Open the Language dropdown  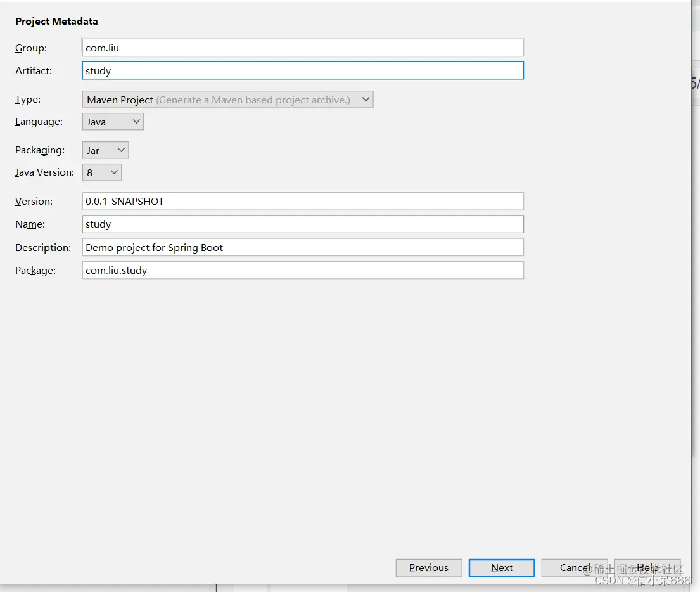tap(113, 122)
